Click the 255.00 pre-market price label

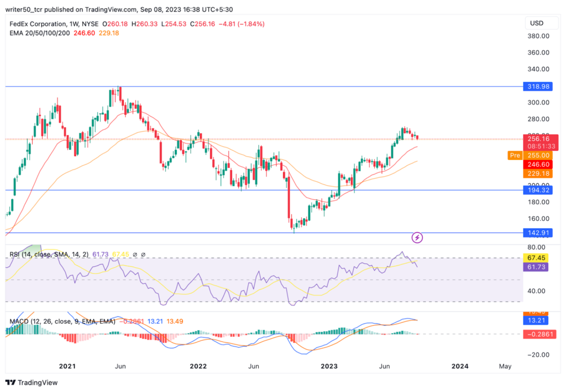coord(538,156)
